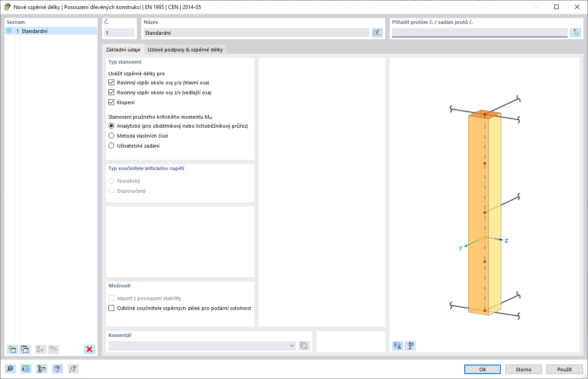Click the edit name icon beside Standardní field
Image resolution: width=588 pixels, height=379 pixels.
coord(377,32)
